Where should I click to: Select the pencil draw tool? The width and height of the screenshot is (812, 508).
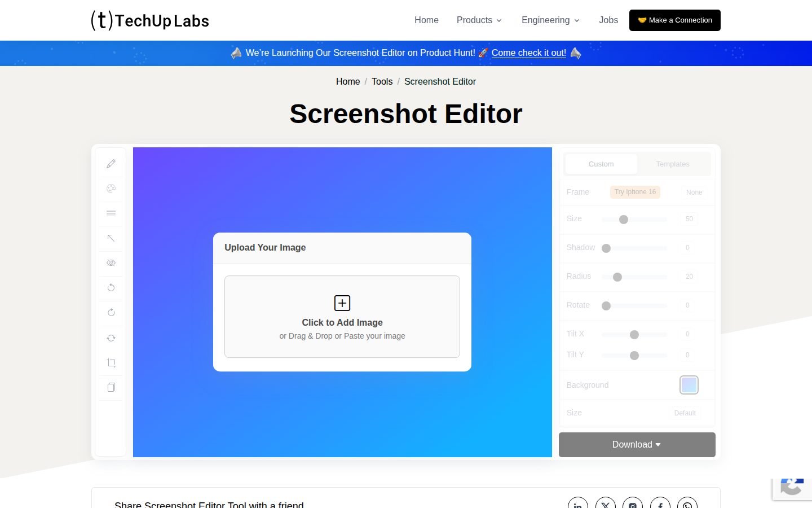point(111,164)
